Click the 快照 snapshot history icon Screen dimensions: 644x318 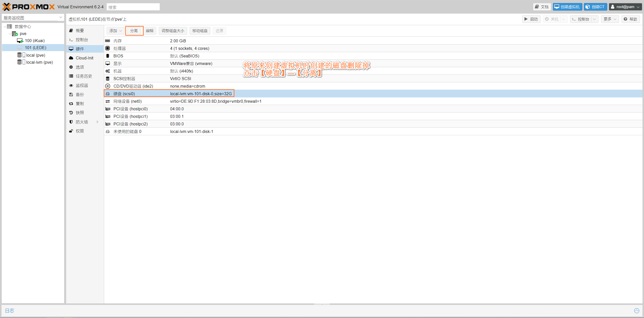(x=71, y=113)
